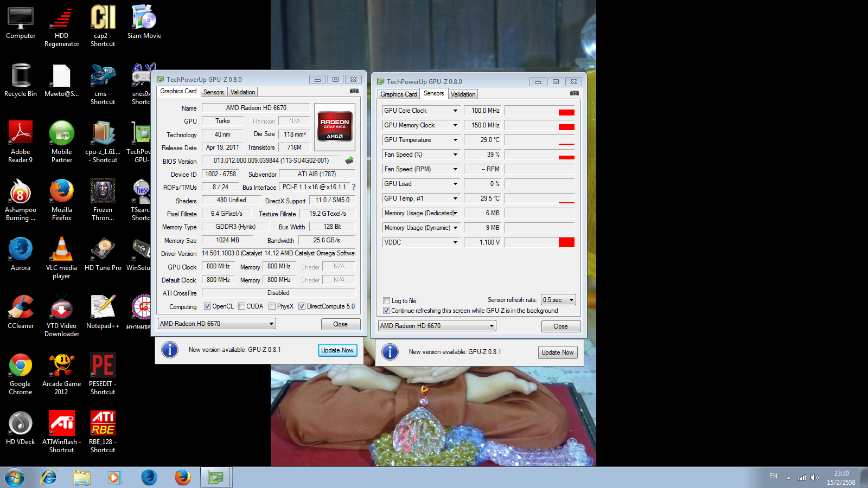Viewport: 868px width, 488px height.
Task: Click the GPU-Z taskbar button
Action: coord(216,477)
